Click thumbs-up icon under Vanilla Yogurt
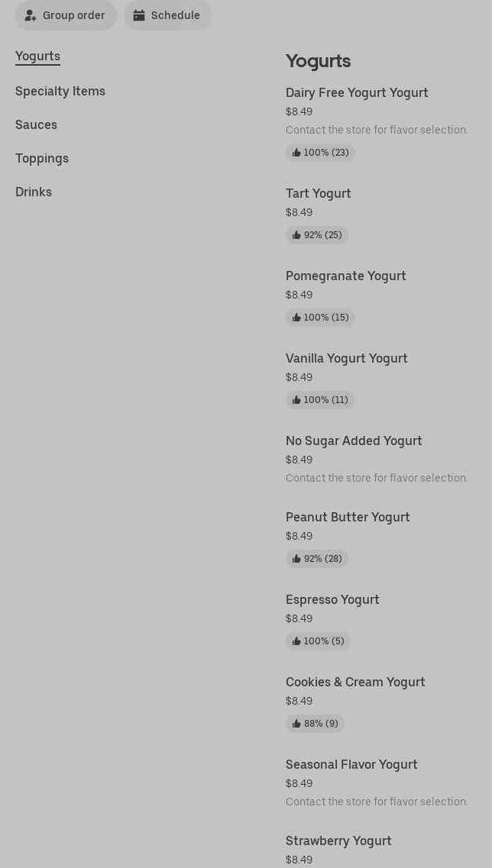492x868 pixels. coord(296,400)
